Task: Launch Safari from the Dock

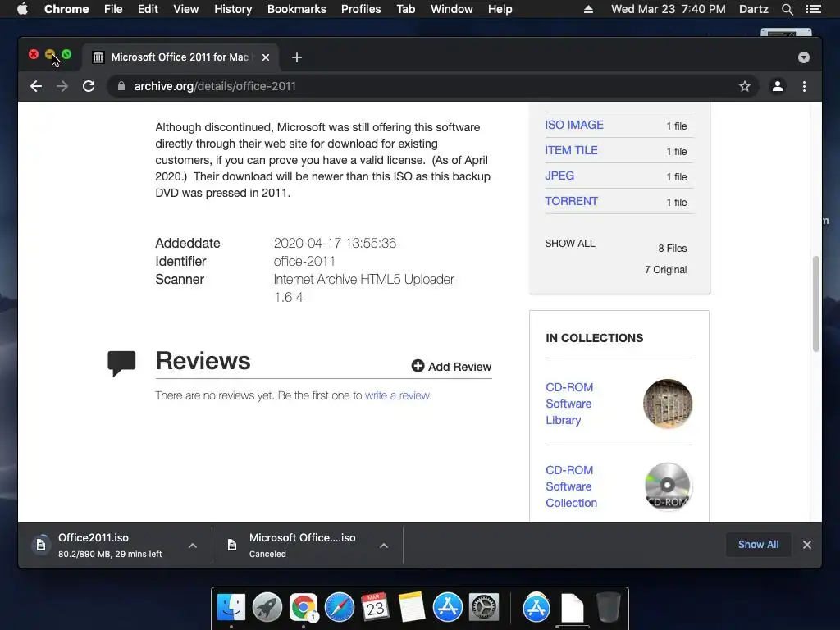Action: 340,607
